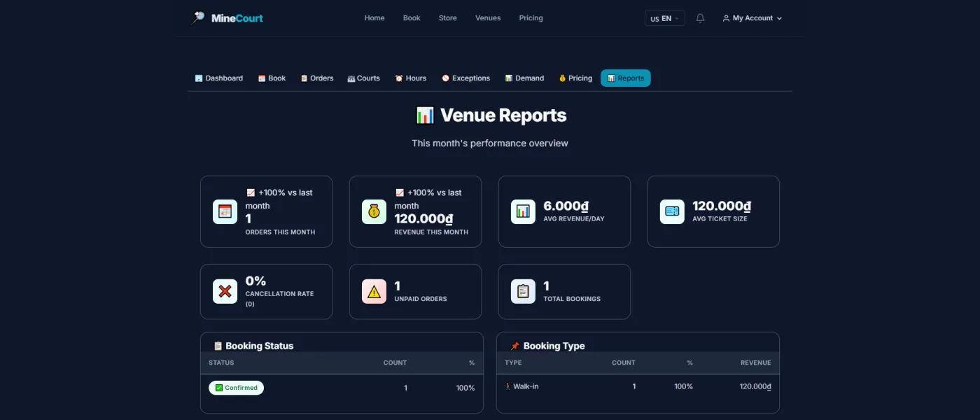Switch to the Pricing tab in venue tabs
This screenshot has height=420, width=980.
(x=575, y=78)
